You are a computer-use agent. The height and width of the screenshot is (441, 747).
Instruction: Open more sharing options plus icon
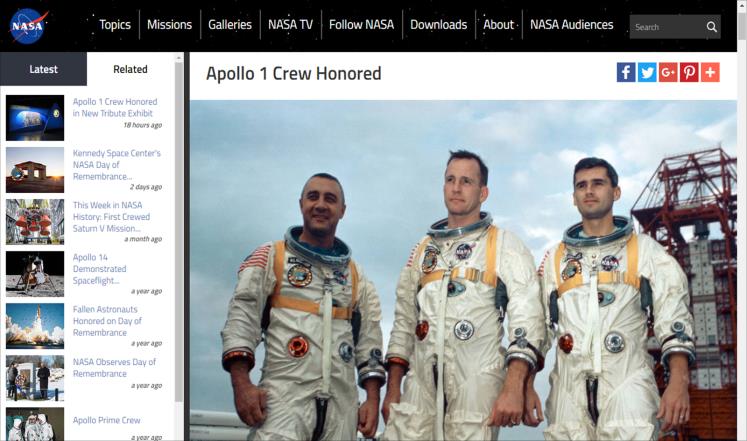click(x=710, y=72)
